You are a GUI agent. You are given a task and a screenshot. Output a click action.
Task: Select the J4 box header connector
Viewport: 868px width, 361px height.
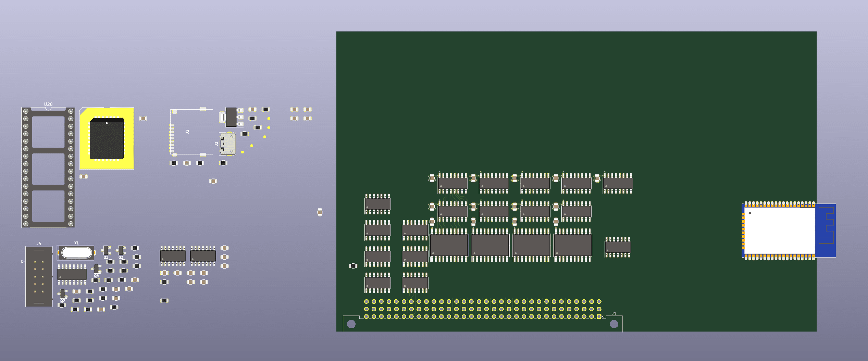[x=39, y=276]
